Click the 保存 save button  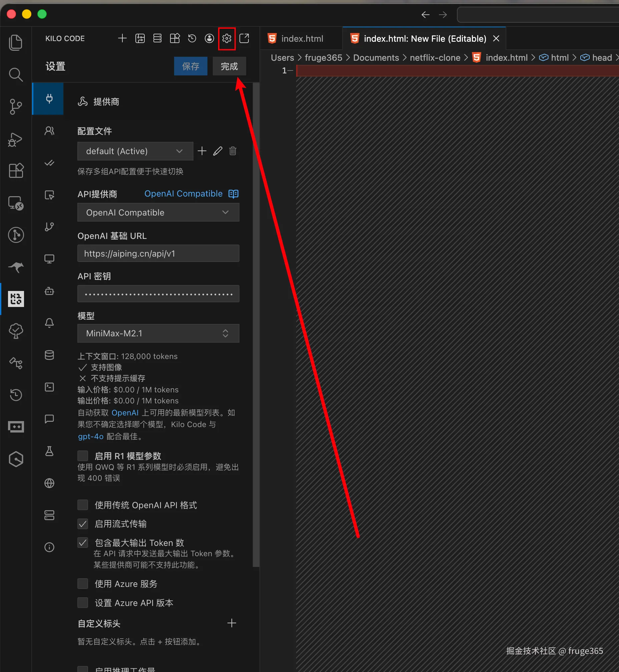coord(190,66)
